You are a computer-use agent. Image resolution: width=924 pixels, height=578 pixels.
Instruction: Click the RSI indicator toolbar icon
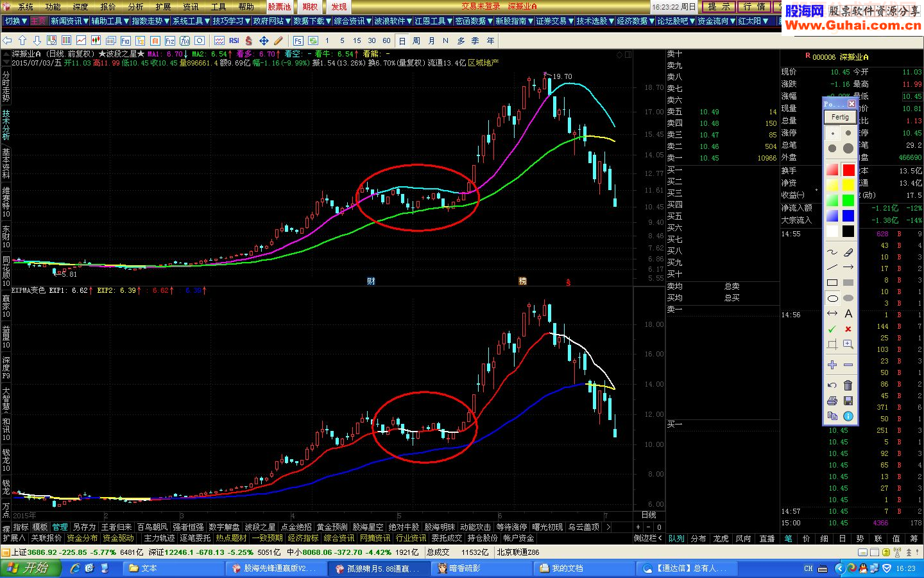point(234,40)
